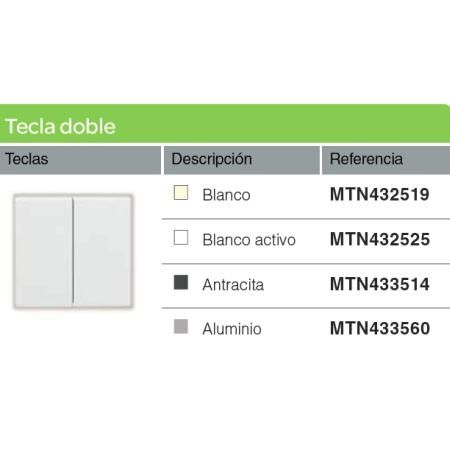Click reference MTN433514
450x450 pixels.
pyautogui.click(x=380, y=284)
